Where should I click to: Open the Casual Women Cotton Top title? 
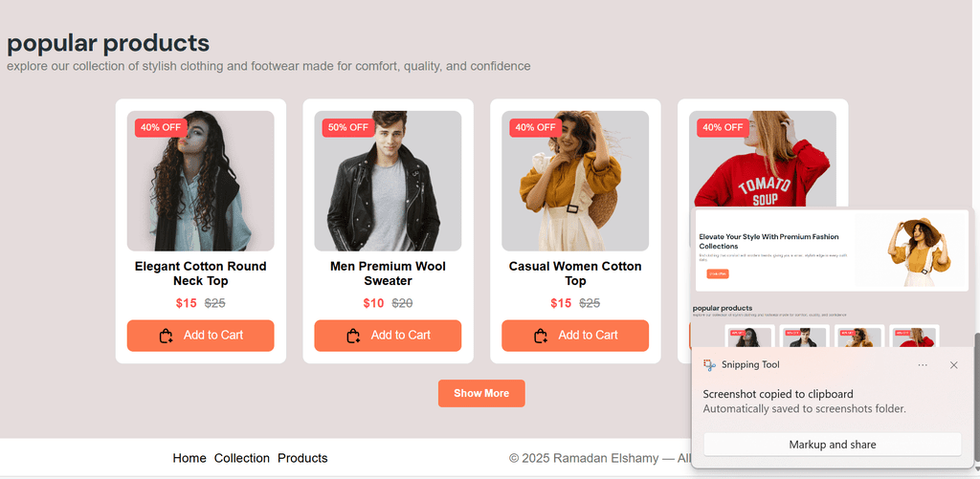575,273
